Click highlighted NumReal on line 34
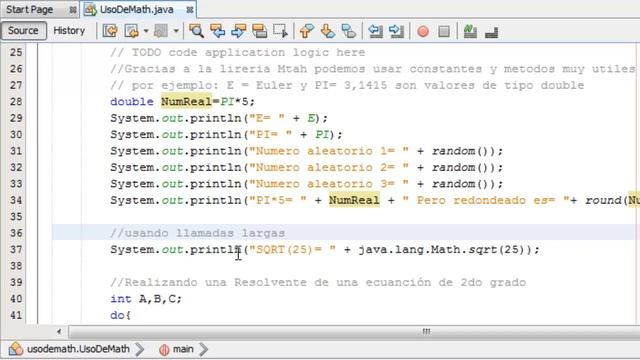The image size is (640, 360). (354, 200)
